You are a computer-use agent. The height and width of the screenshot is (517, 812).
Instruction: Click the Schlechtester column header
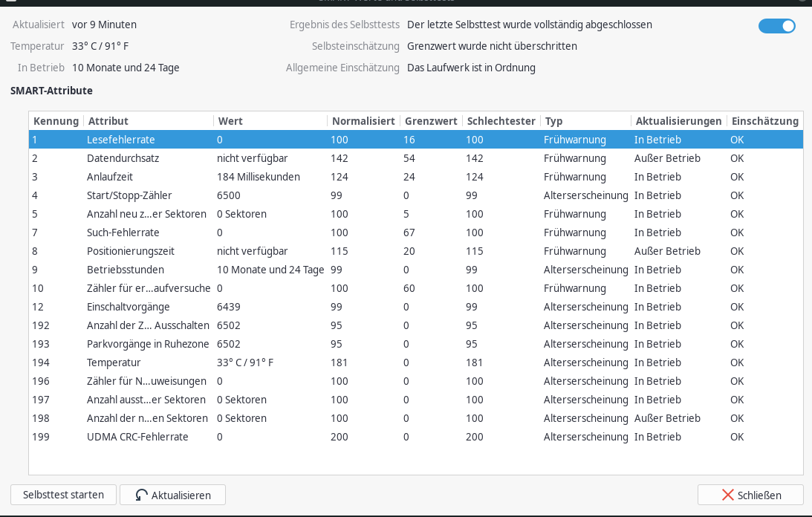(x=501, y=120)
